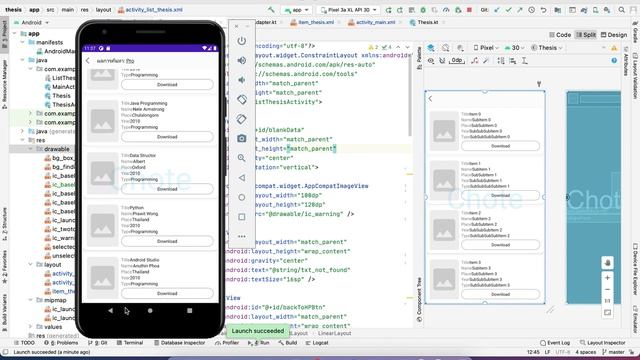The height and width of the screenshot is (360, 640).
Task: Take an emulator screenshot with camera icon
Action: click(242, 138)
